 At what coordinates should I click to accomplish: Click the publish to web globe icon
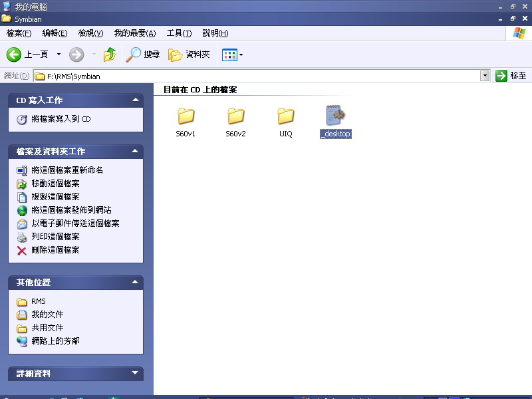coord(22,211)
